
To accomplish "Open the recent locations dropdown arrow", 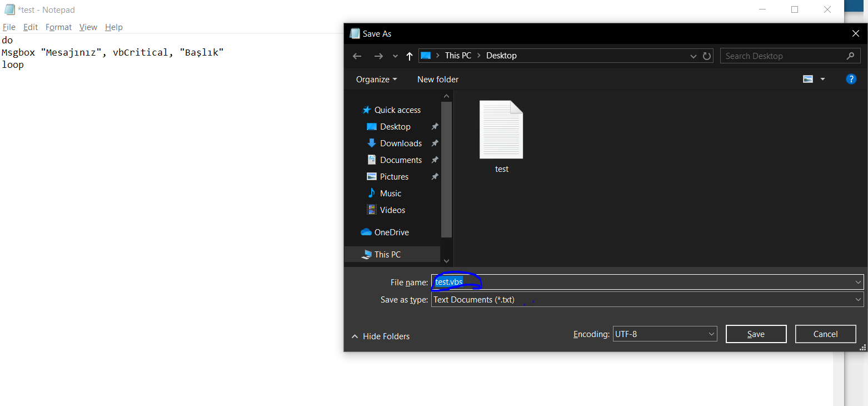I will 395,56.
